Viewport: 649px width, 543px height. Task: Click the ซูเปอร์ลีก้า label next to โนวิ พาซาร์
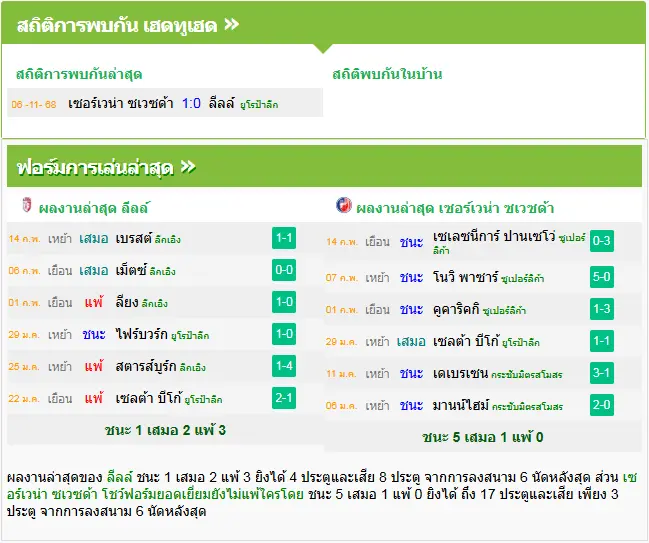coord(523,279)
